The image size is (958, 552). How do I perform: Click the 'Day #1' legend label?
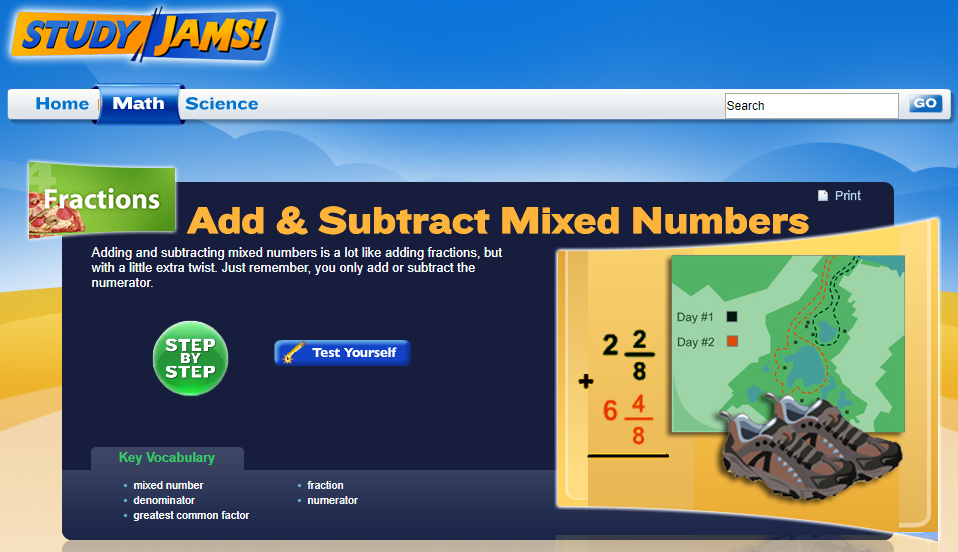point(695,317)
